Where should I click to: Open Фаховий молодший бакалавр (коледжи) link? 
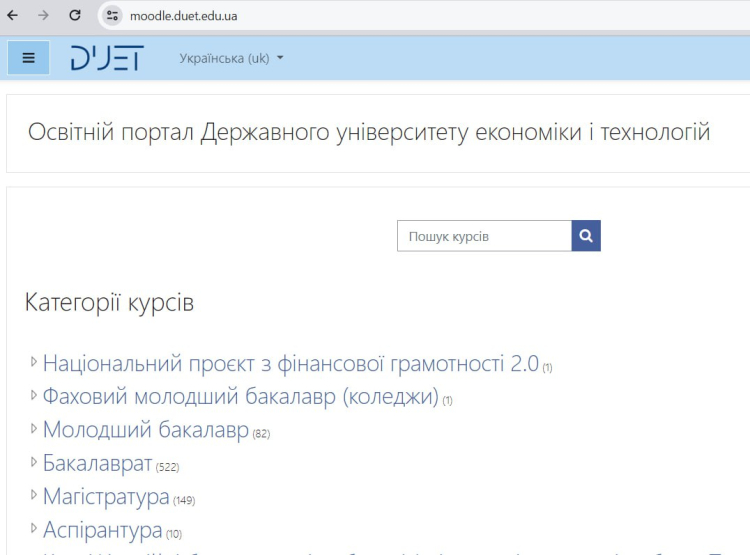240,396
